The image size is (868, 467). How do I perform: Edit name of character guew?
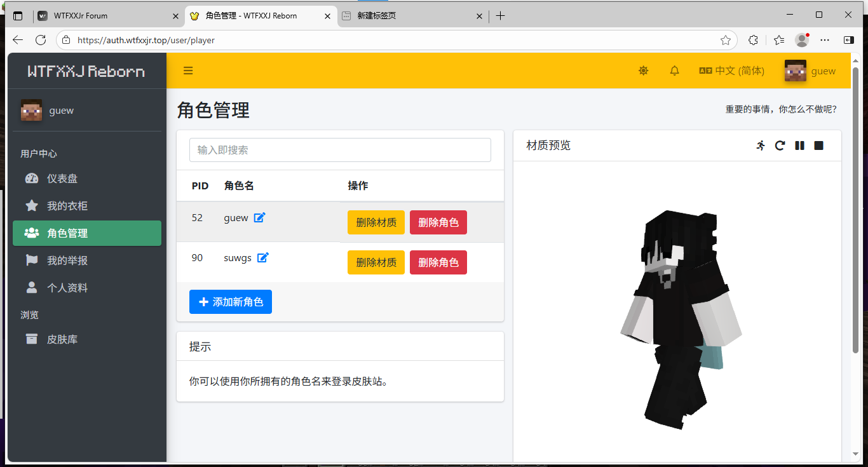[259, 218]
